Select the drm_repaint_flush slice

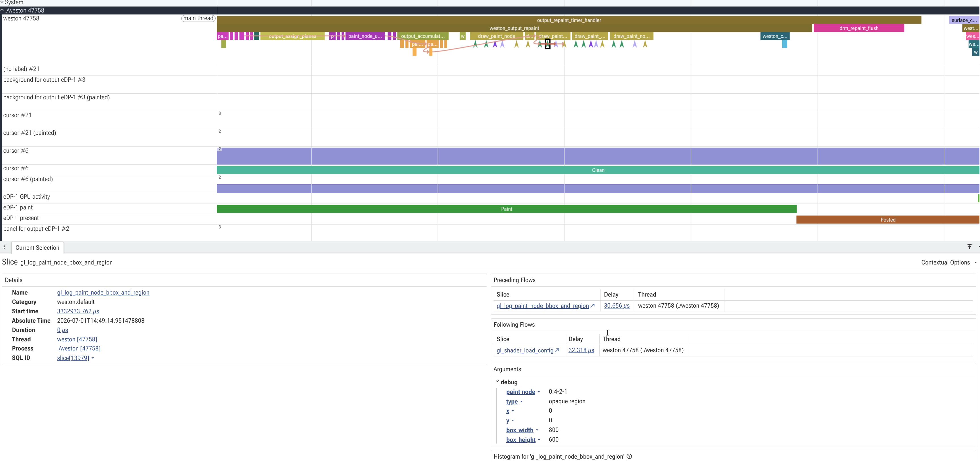pos(859,28)
